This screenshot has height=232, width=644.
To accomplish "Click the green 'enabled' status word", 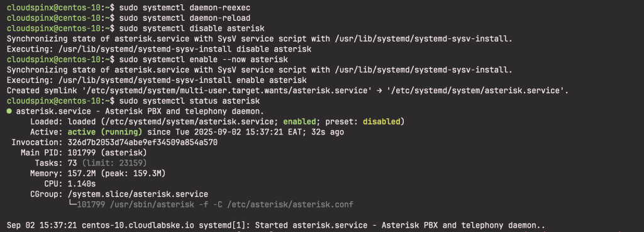I will (x=299, y=121).
